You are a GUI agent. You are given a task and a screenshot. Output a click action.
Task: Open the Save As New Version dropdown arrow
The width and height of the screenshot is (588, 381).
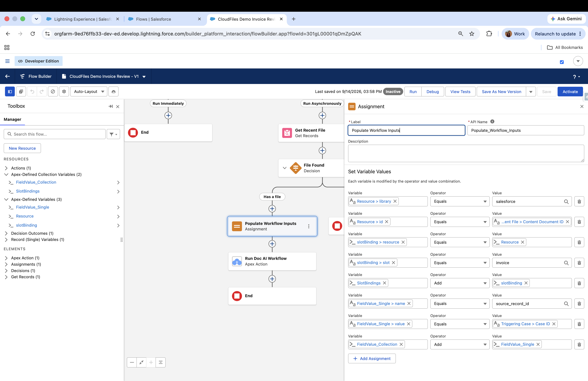(x=531, y=92)
